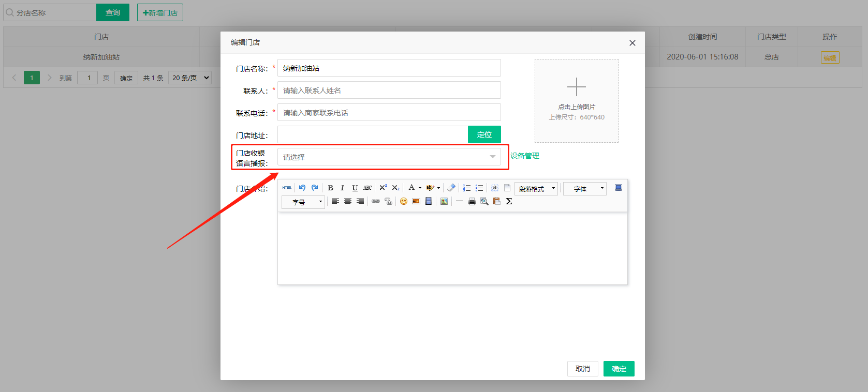This screenshot has height=392, width=868.
Task: Insert a video using the film icon
Action: (x=429, y=201)
